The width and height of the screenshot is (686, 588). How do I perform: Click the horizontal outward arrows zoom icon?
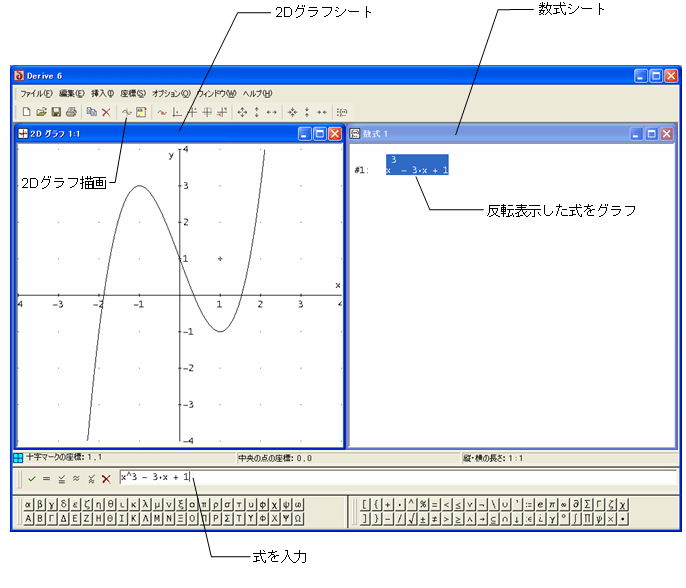click(x=272, y=112)
